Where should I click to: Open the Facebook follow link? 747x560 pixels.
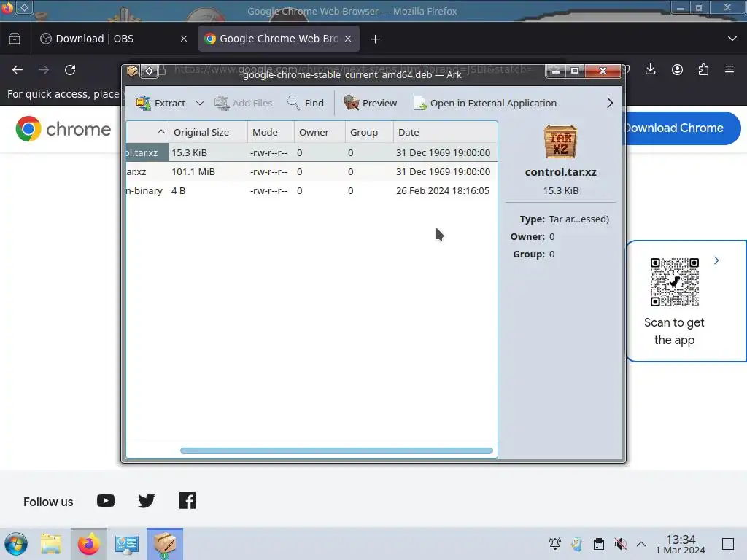pyautogui.click(x=187, y=500)
